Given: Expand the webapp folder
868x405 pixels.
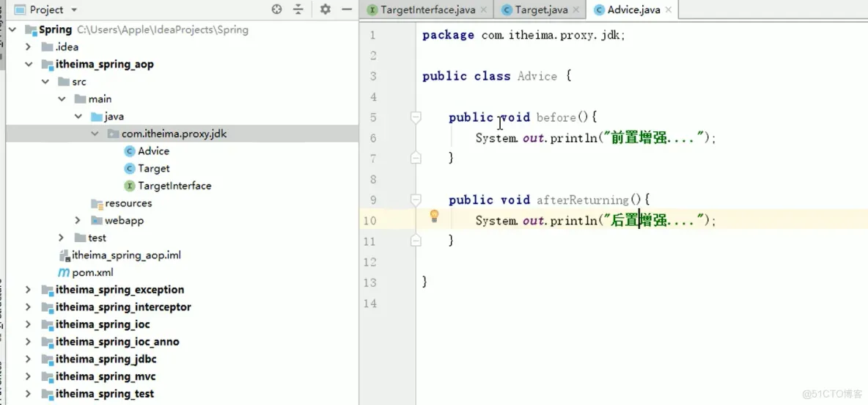Looking at the screenshot, I should 78,221.
